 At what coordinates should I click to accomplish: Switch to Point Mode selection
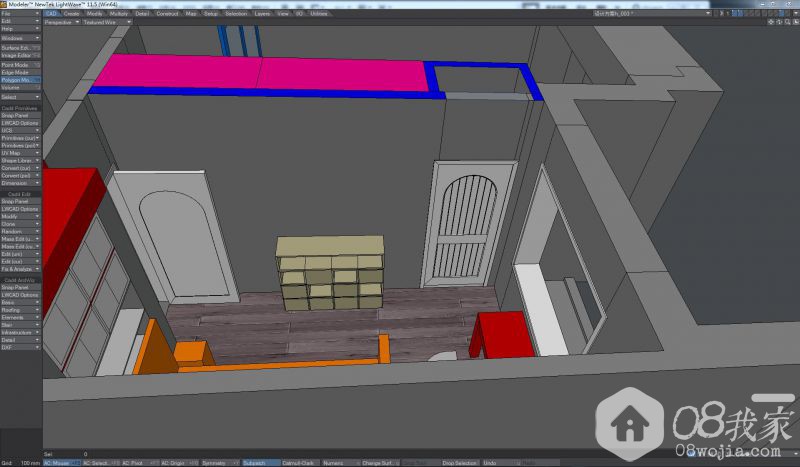click(20, 64)
